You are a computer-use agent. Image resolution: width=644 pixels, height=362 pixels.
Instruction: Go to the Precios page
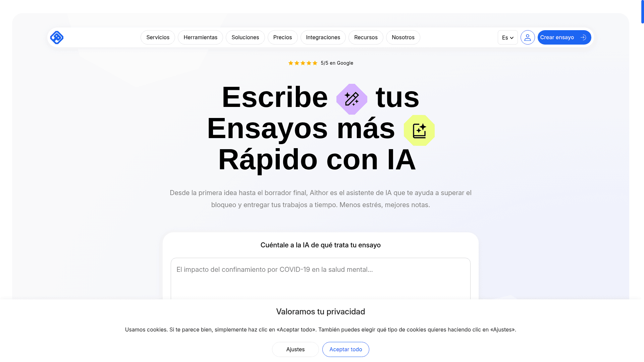pos(282,38)
